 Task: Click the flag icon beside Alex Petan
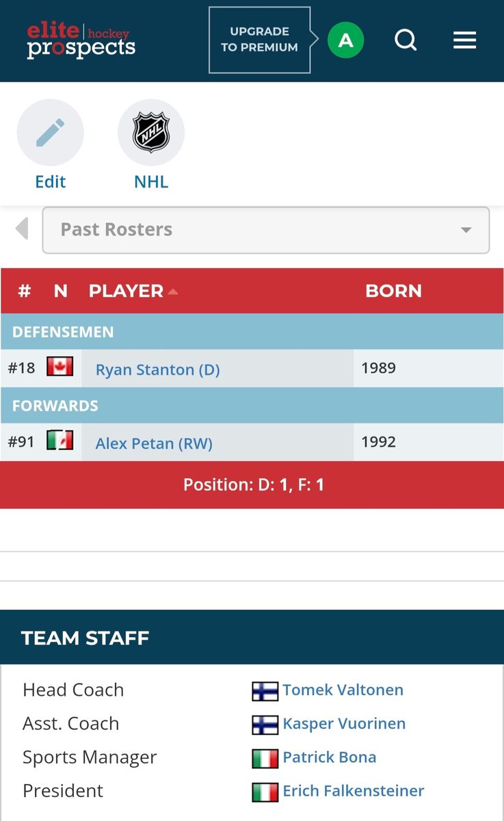(59, 441)
